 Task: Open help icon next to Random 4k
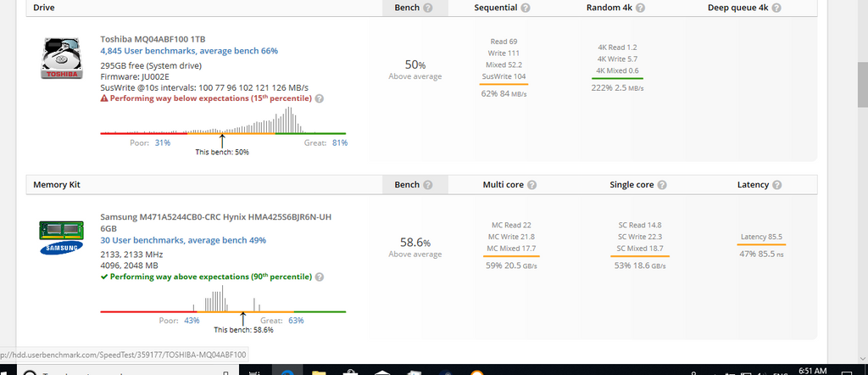641,8
